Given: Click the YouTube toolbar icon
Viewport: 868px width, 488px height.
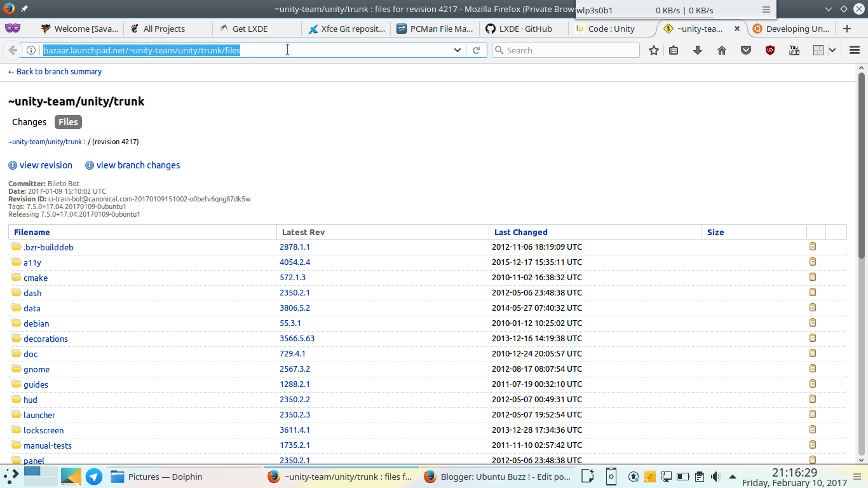Looking at the screenshot, I should 794,50.
